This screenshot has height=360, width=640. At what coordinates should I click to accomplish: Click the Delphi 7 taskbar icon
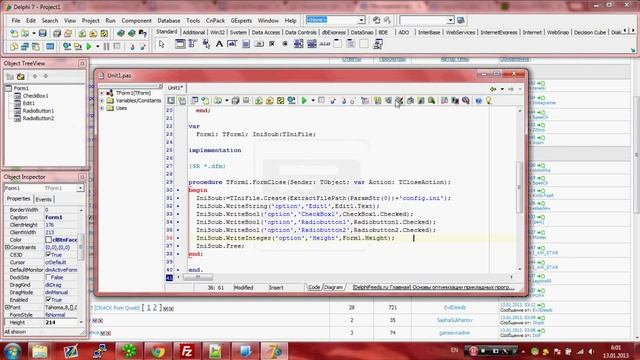(274, 351)
